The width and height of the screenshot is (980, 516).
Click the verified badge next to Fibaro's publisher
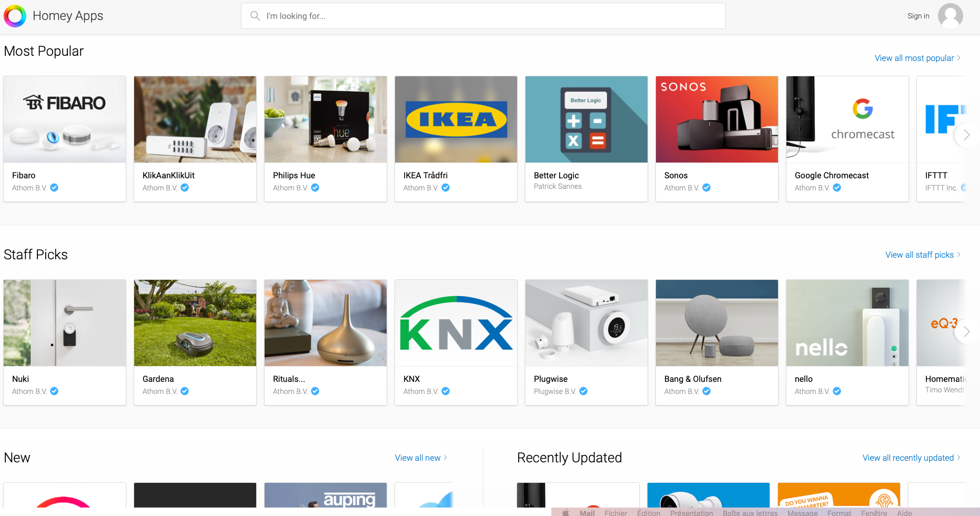[54, 188]
